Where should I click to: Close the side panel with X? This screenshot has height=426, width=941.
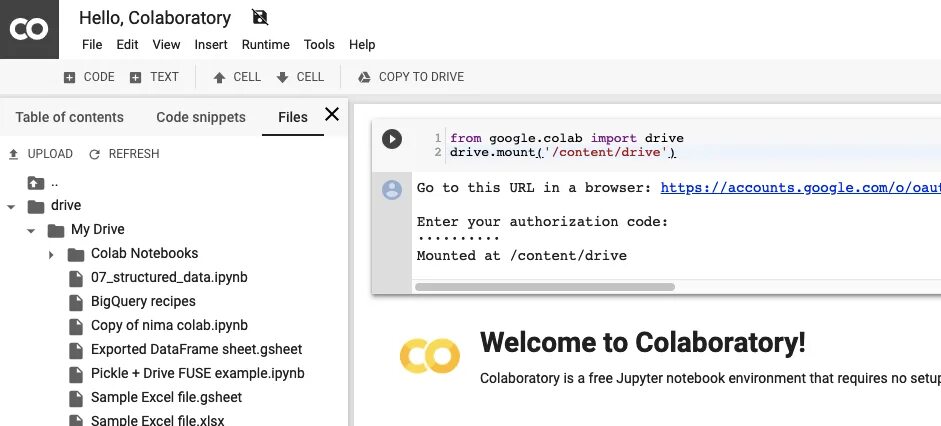tap(332, 114)
